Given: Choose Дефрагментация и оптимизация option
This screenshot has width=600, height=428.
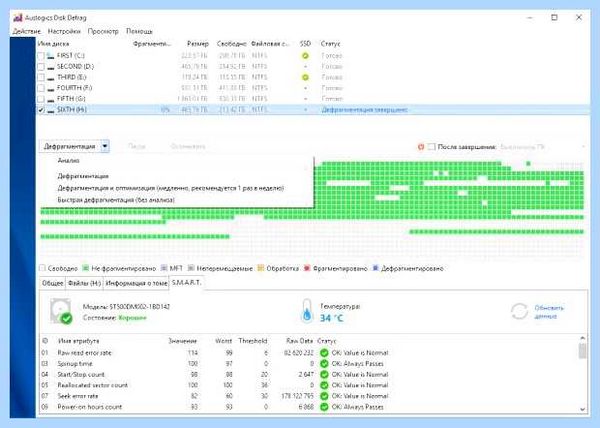Looking at the screenshot, I should pyautogui.click(x=171, y=188).
